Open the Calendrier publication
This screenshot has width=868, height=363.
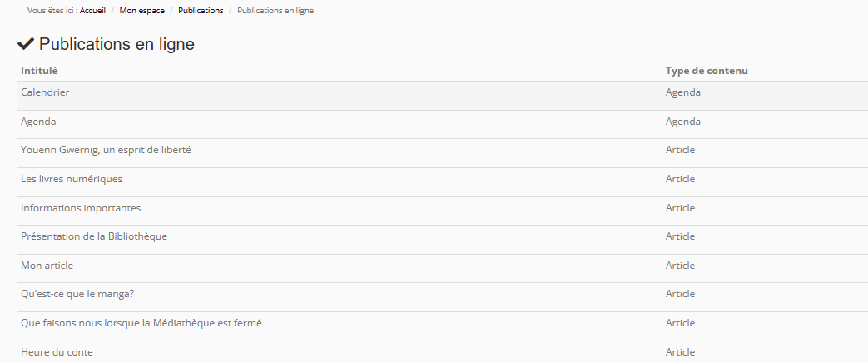click(x=45, y=92)
